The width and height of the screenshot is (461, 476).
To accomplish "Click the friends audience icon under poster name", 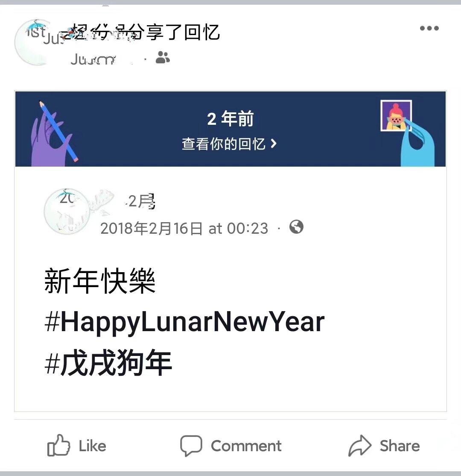I will [x=163, y=57].
